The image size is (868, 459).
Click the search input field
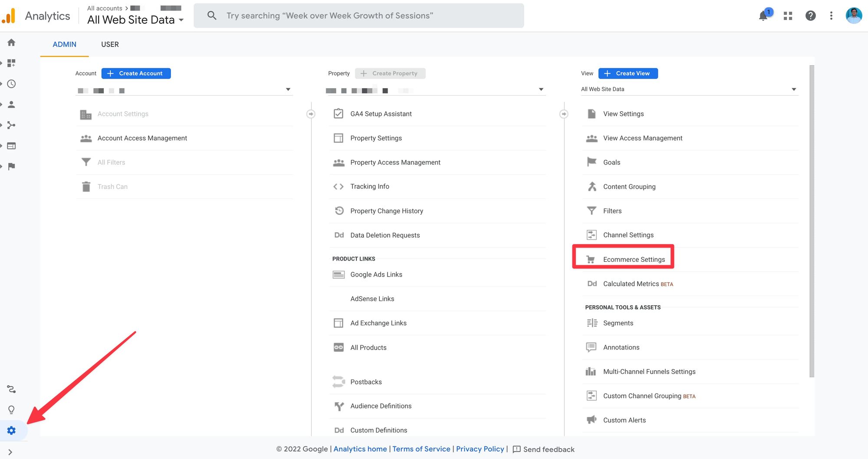coord(358,16)
